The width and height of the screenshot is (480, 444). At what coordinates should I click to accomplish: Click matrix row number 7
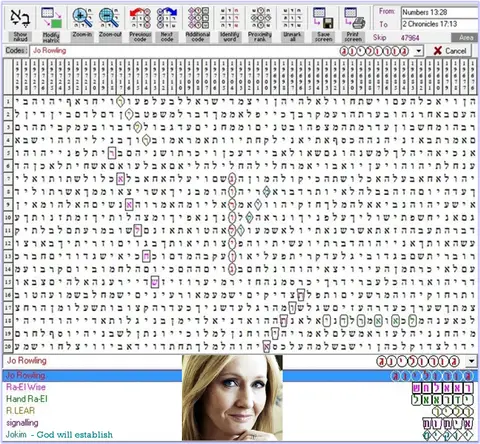point(8,179)
